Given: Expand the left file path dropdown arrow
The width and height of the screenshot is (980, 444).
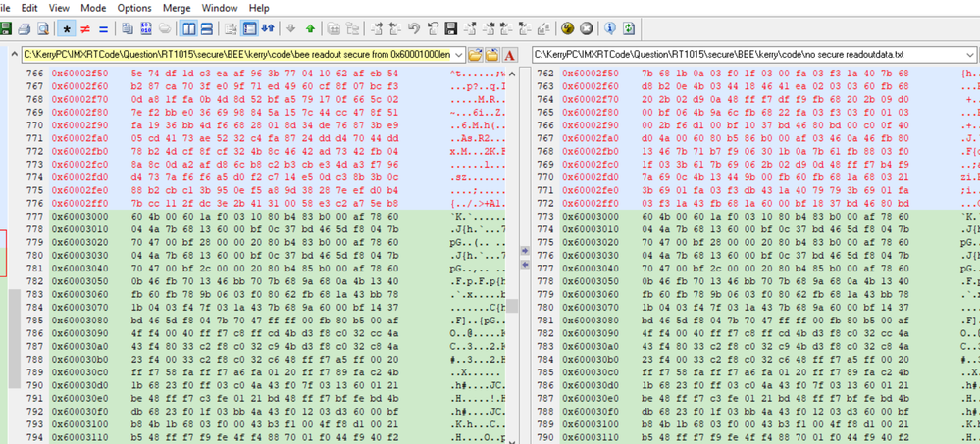Looking at the screenshot, I should (459, 55).
